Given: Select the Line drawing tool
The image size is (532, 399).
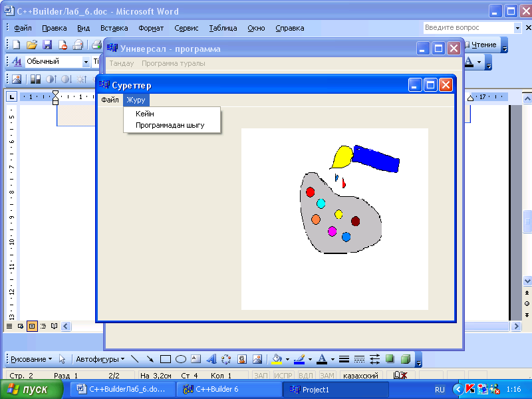Looking at the screenshot, I should pos(135,359).
